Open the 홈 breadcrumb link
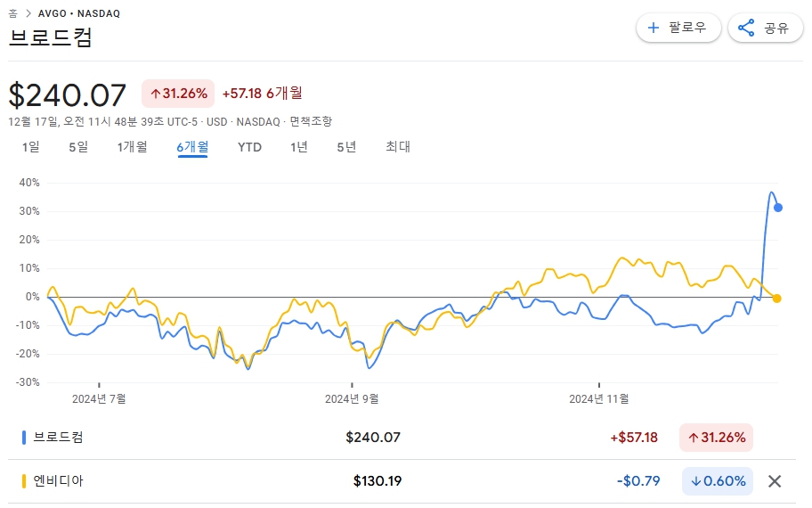812x508 pixels. [13, 13]
